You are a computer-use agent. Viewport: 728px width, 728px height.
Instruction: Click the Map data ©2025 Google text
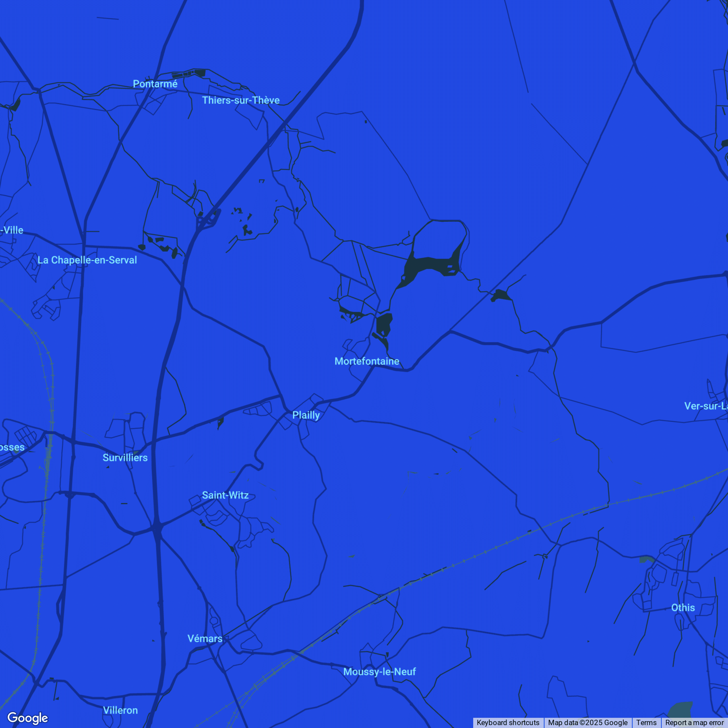coord(588,722)
